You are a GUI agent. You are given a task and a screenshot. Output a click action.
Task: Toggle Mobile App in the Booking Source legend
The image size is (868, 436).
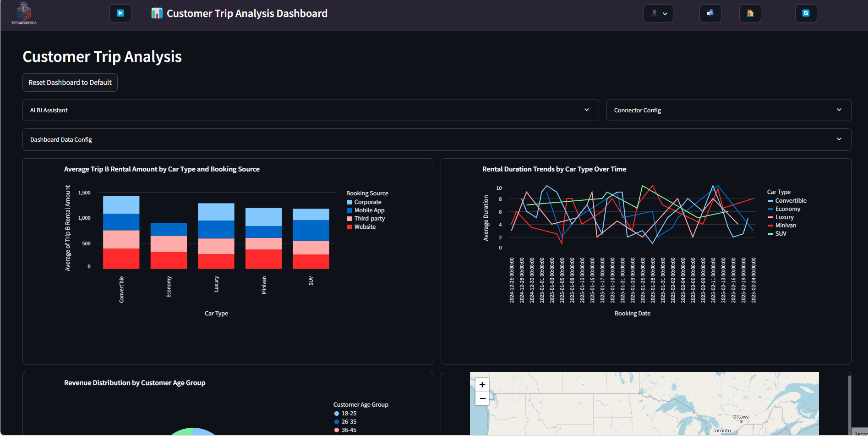pos(366,210)
